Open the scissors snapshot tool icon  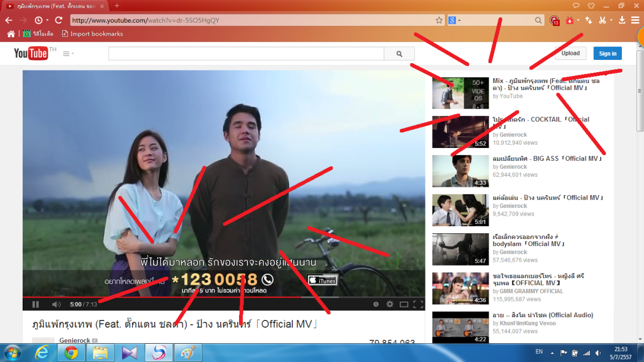point(602,20)
